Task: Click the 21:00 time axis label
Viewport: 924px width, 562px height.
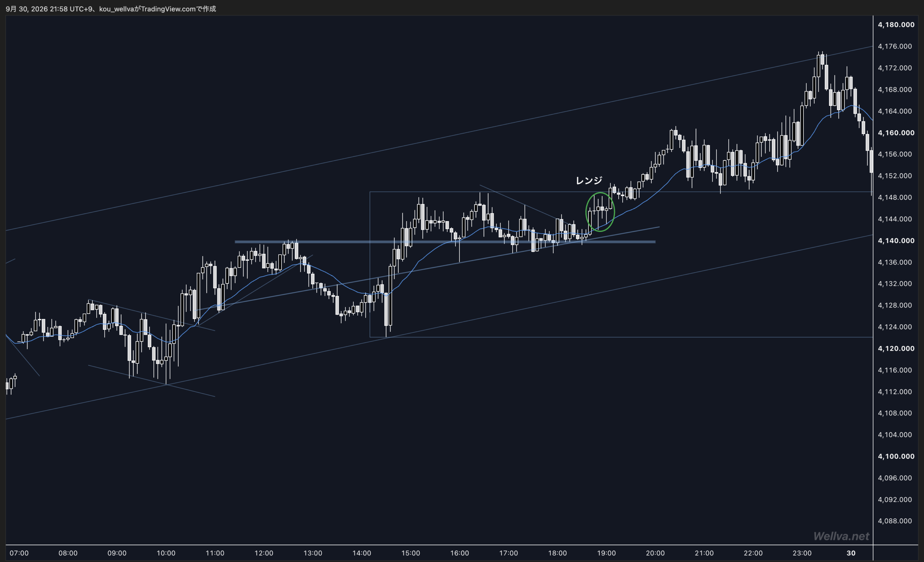Action: (704, 553)
